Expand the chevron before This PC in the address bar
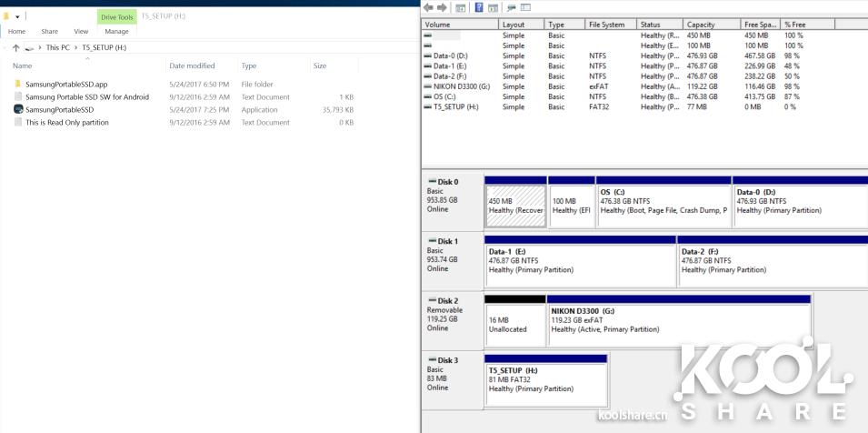Image resolution: width=868 pixels, height=433 pixels. click(41, 47)
